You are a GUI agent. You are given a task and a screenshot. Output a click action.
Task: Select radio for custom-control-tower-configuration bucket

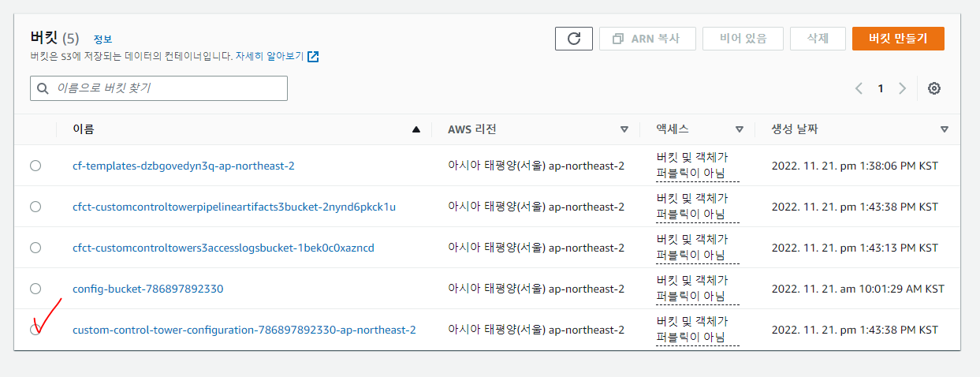tap(35, 330)
